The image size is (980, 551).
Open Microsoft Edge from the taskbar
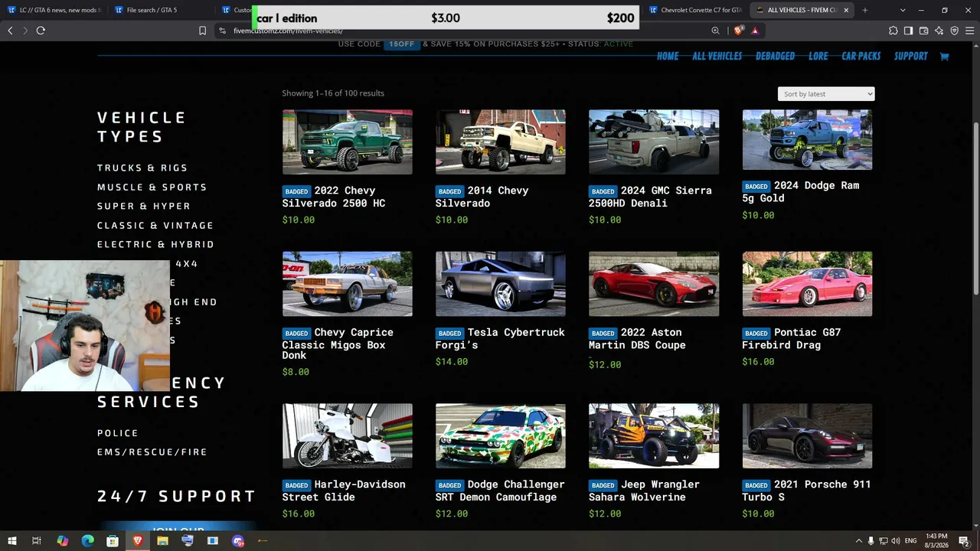click(x=87, y=541)
